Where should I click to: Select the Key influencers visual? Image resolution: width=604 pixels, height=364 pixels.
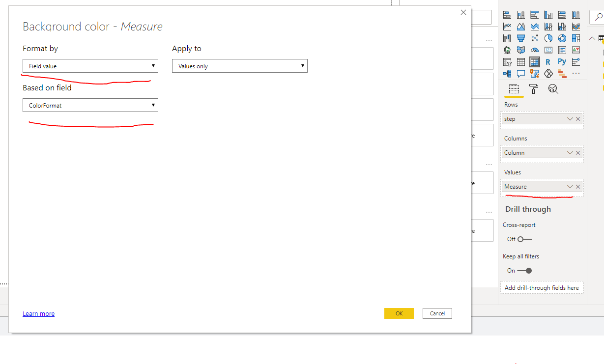(x=576, y=62)
